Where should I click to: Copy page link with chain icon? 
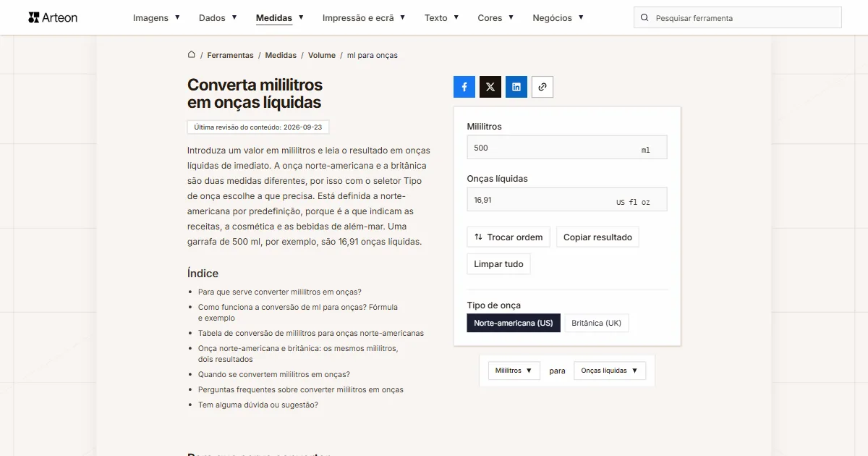[542, 87]
